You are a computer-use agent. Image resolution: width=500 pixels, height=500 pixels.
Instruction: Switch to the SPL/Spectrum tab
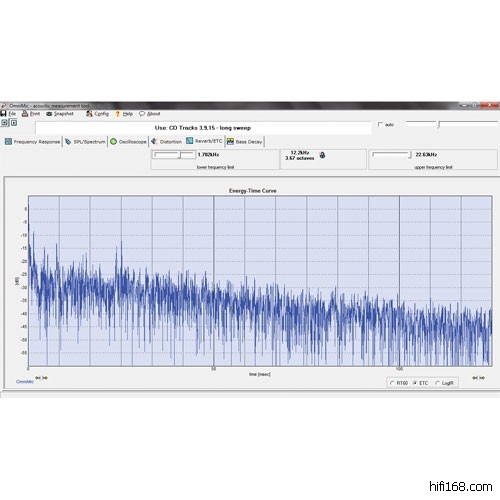(x=85, y=142)
